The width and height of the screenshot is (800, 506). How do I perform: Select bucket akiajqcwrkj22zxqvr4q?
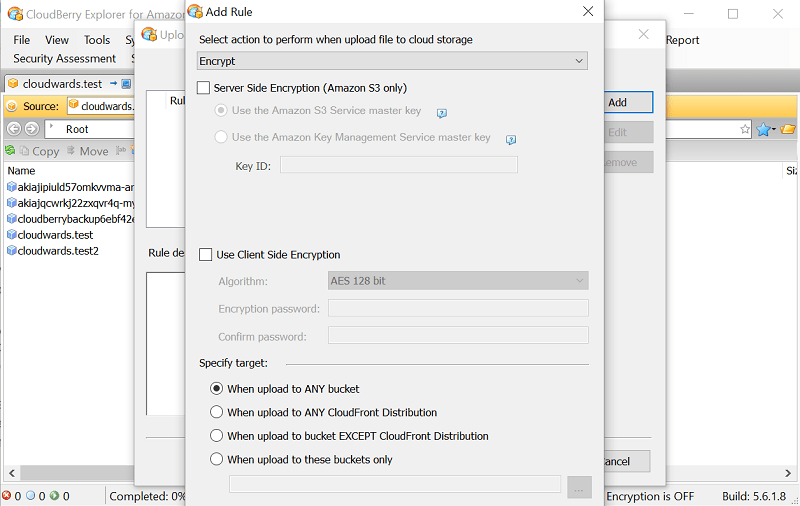point(70,203)
